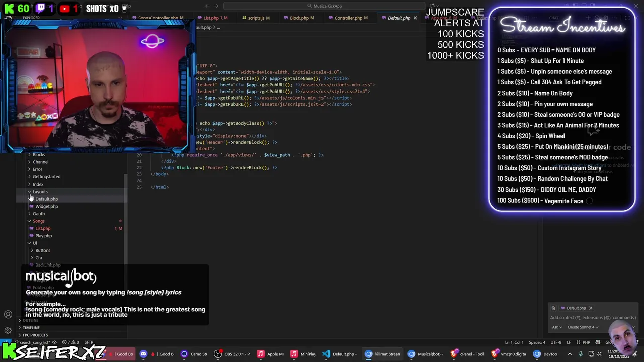Viewport: 644px width, 362px height.
Task: Open List.php in the Songs folder
Action: click(43, 228)
